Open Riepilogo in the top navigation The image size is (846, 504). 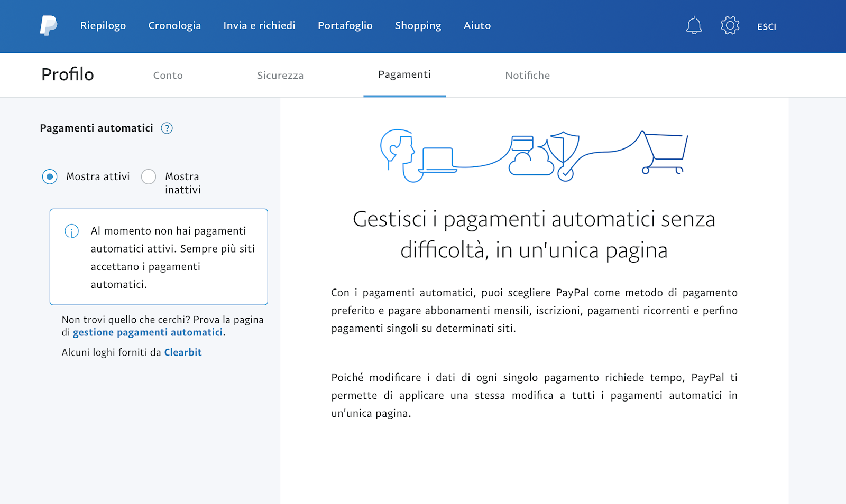point(103,25)
